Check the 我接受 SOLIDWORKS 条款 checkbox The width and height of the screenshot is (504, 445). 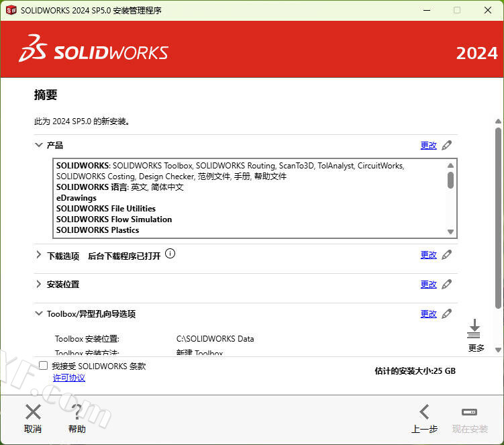pos(44,366)
